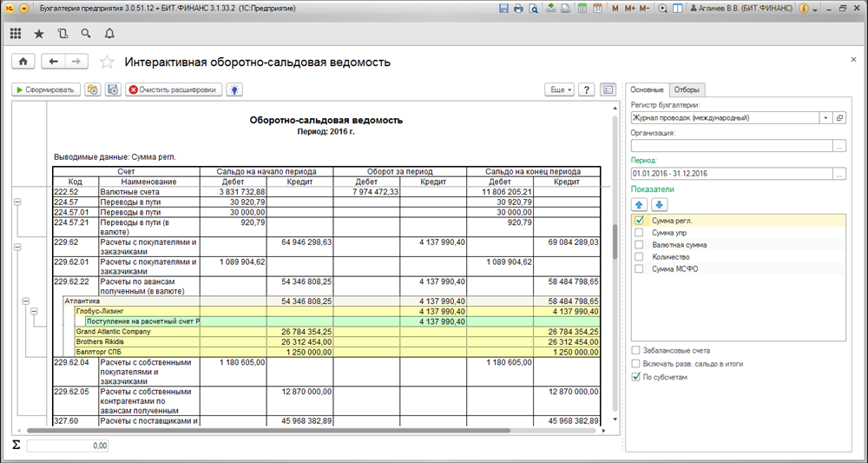868x463 pixels.
Task: Toggle settings panel visibility button
Action: click(607, 89)
